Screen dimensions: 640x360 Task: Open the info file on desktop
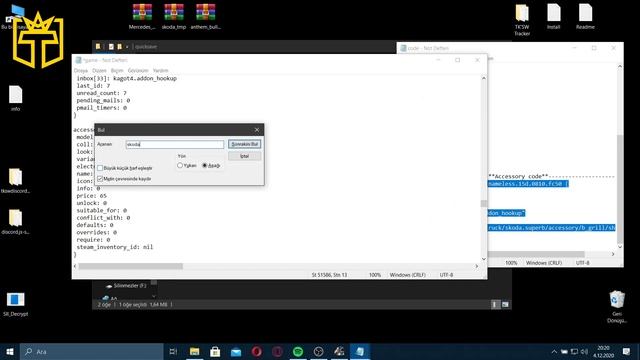[x=16, y=98]
